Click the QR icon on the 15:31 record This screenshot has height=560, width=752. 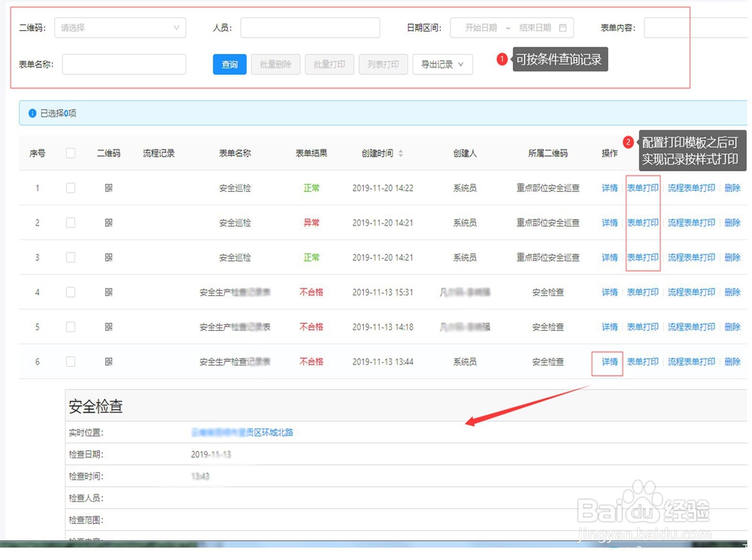pyautogui.click(x=108, y=292)
